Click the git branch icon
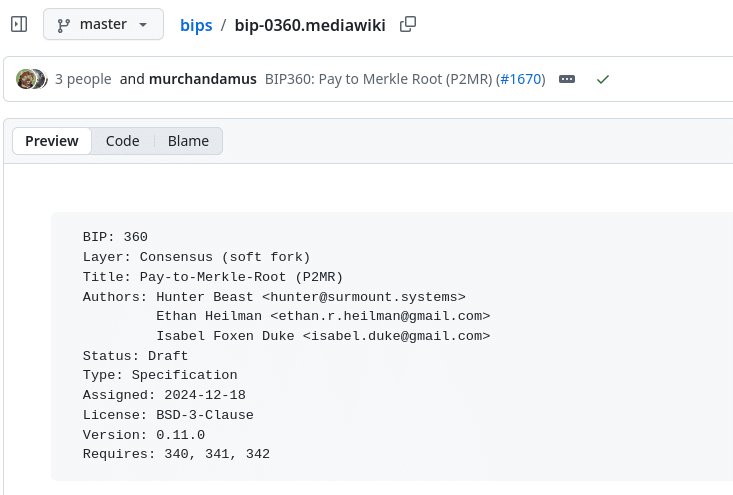733x495 pixels. 65,24
